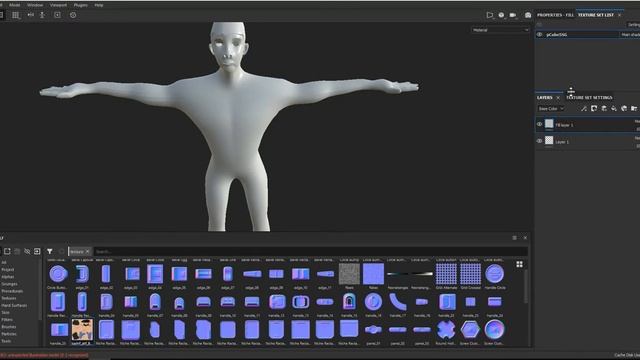Open the Viewport menu
Image resolution: width=640 pixels, height=360 pixels.
click(58, 5)
